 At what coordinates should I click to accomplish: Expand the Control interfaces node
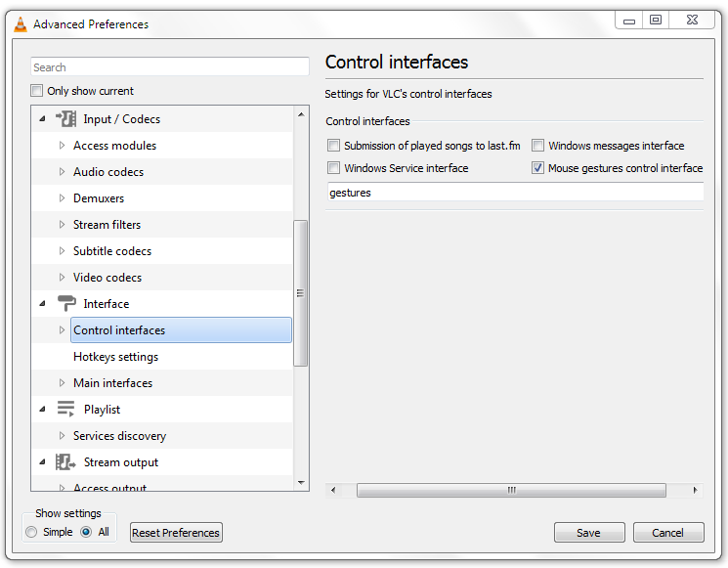(x=62, y=330)
